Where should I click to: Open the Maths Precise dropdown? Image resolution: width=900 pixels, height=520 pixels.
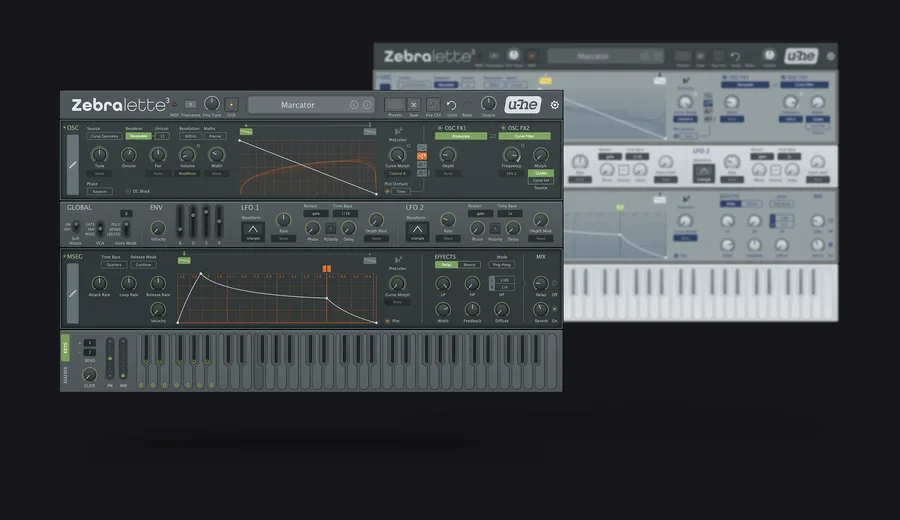pos(215,136)
